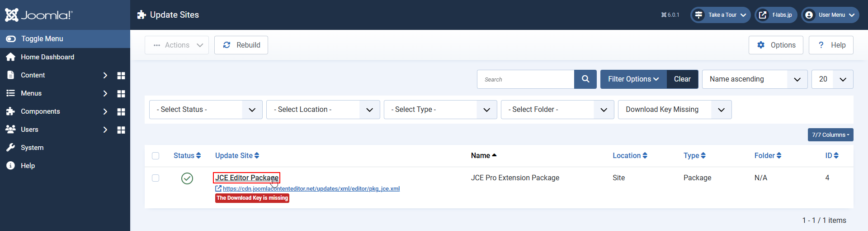Open Select Folder filter
Screen dimensions: 868x231
tap(557, 110)
